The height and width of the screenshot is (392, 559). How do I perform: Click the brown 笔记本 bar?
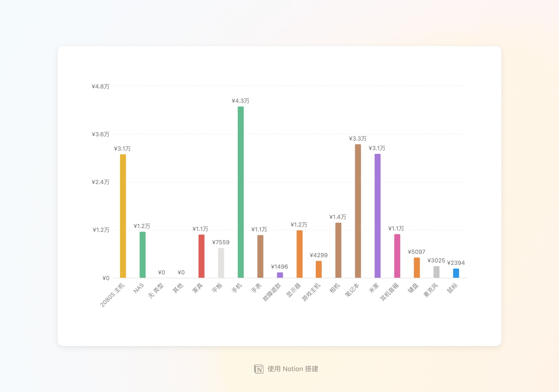pyautogui.click(x=358, y=211)
